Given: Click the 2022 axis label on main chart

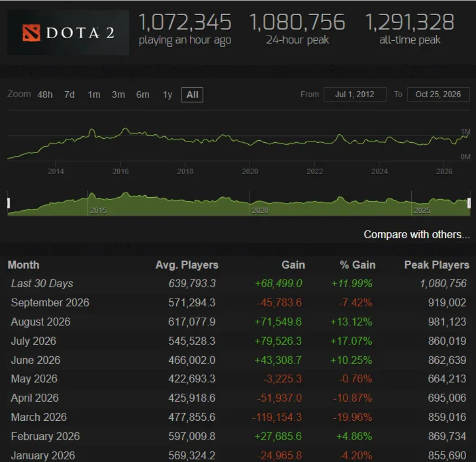Looking at the screenshot, I should click(315, 171).
